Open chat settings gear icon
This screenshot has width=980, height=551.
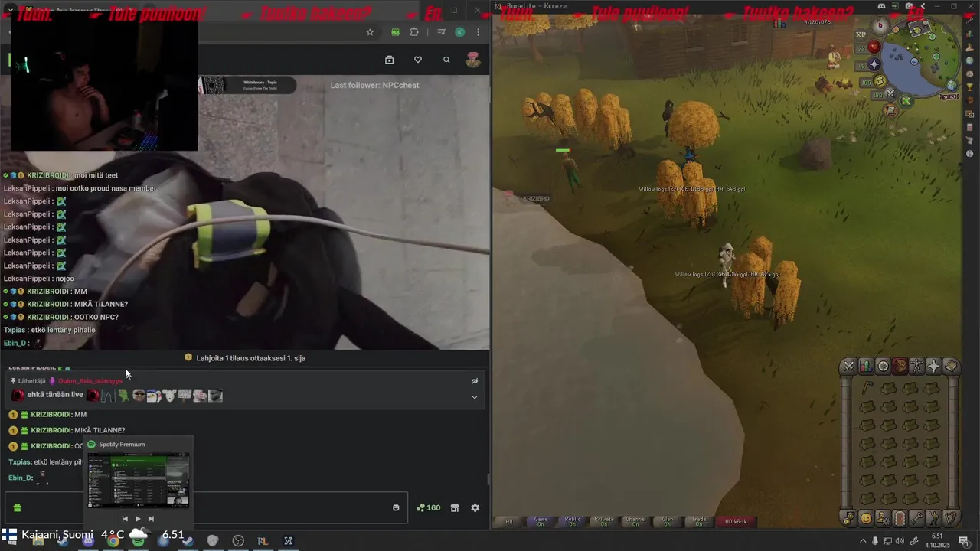click(475, 507)
